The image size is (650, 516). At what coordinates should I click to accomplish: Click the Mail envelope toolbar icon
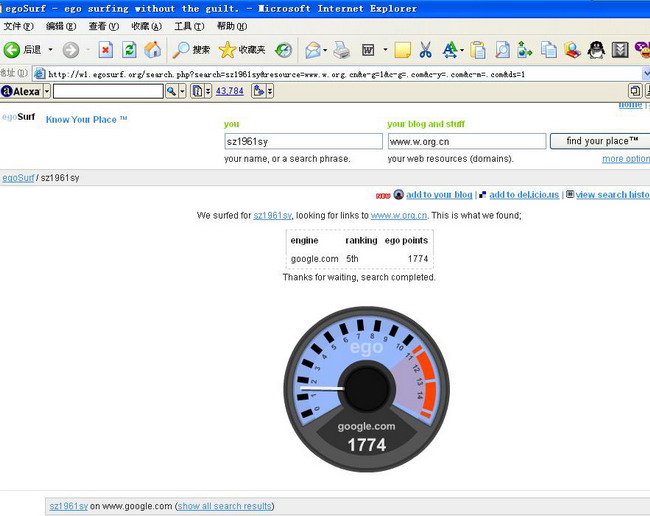[313, 50]
